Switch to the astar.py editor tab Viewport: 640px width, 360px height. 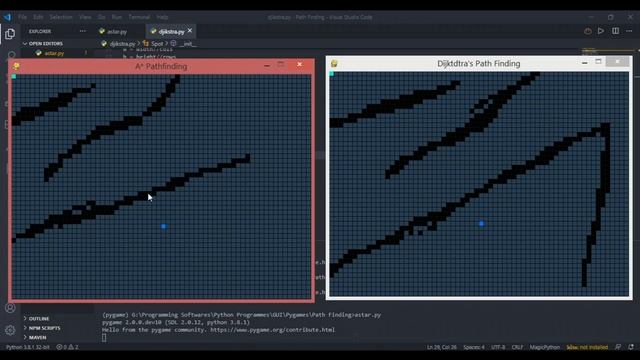click(x=118, y=31)
